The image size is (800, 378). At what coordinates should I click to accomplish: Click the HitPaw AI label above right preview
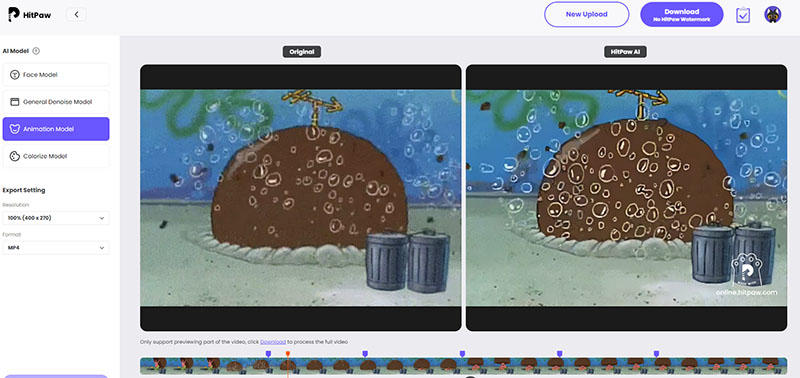[x=626, y=52]
